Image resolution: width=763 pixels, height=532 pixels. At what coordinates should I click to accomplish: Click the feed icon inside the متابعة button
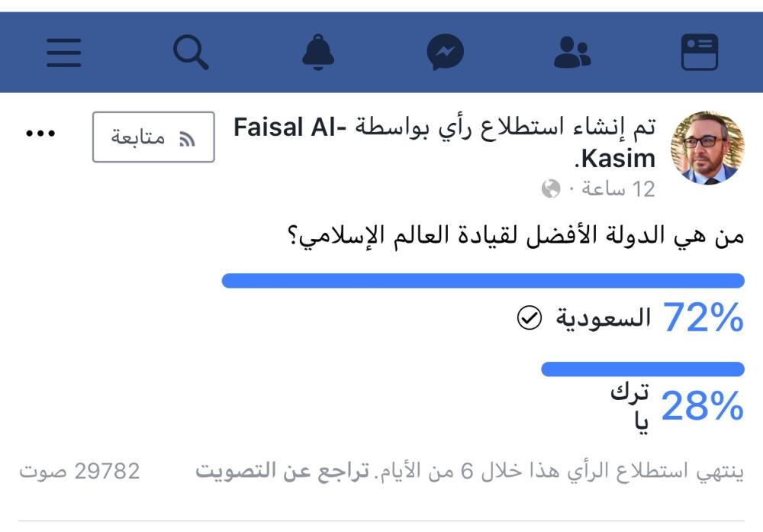[187, 139]
